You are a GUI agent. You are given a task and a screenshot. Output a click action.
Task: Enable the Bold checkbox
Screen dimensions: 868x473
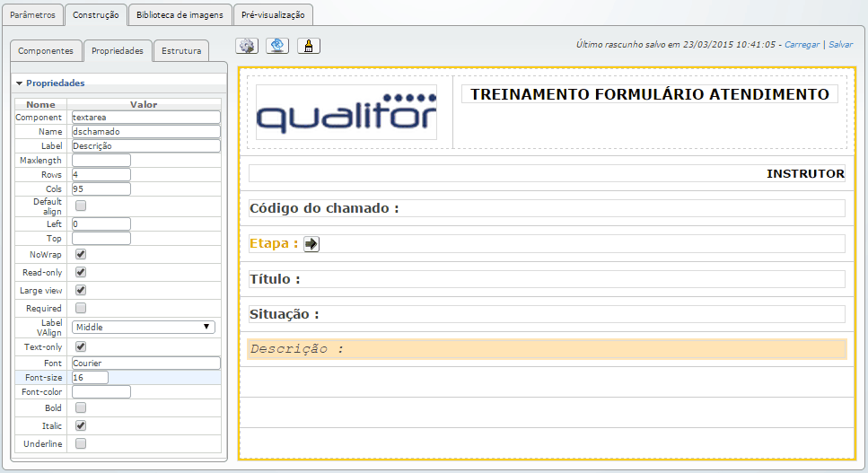point(81,407)
